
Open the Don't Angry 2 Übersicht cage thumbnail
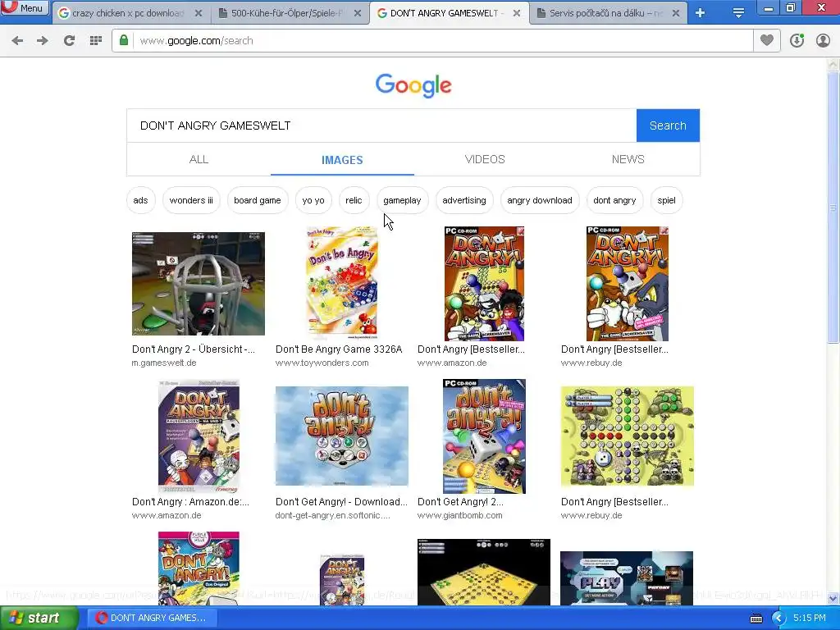[199, 283]
